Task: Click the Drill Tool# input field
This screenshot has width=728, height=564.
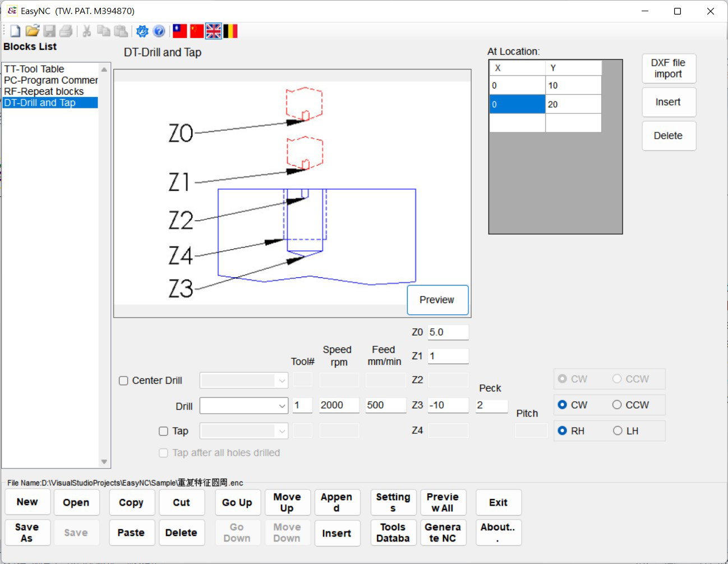Action: tap(302, 405)
